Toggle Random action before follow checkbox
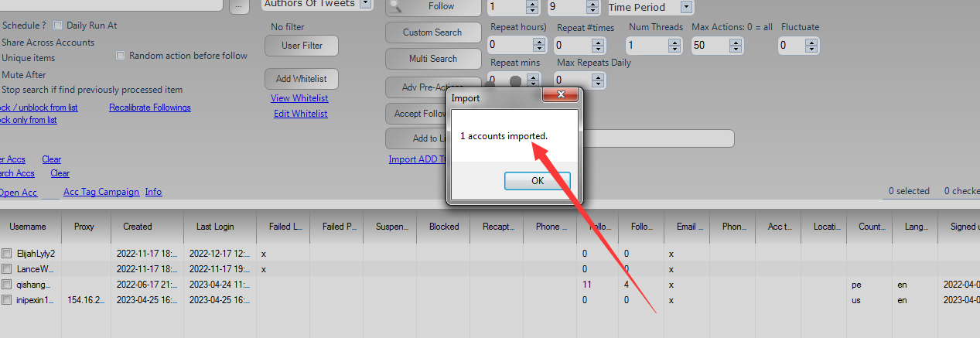This screenshot has width=980, height=338. click(x=121, y=56)
